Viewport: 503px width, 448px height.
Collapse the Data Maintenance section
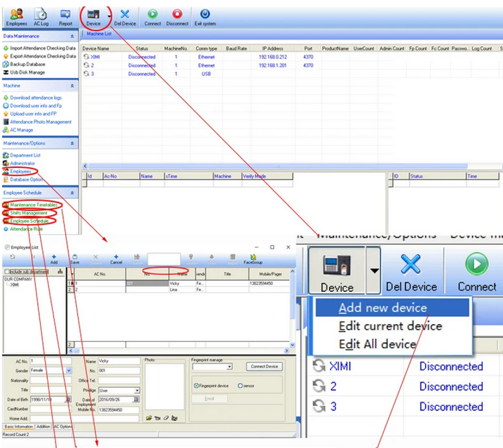click(72, 36)
